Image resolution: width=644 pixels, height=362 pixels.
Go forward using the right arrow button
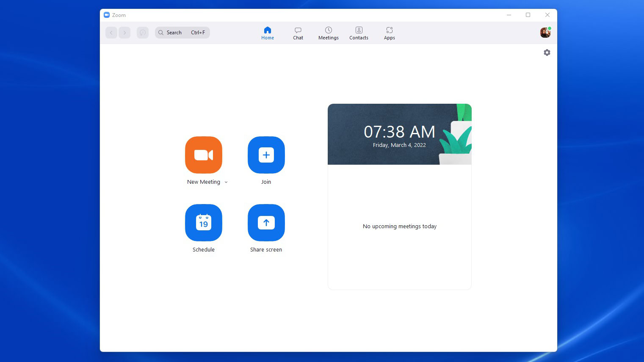tap(124, 33)
